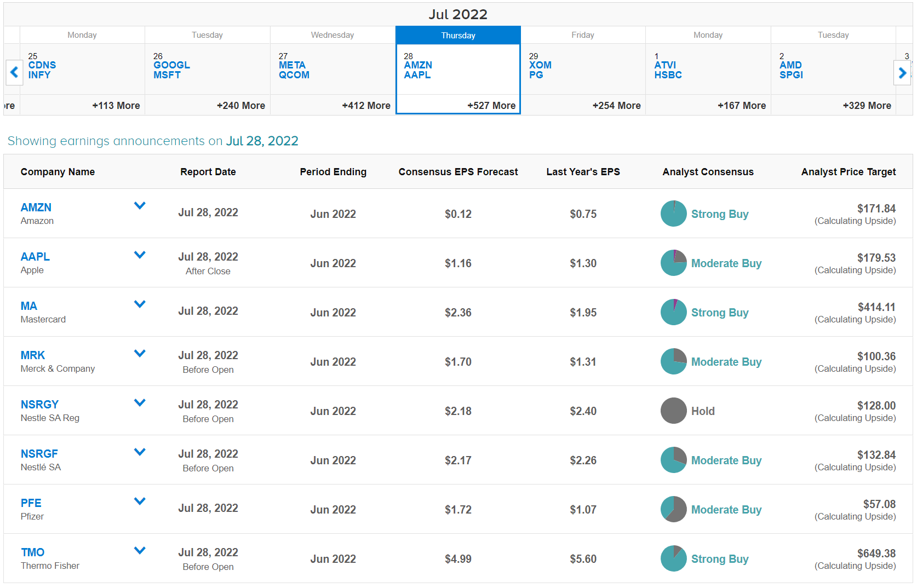Click +167 More on Monday 1
The height and width of the screenshot is (588, 917).
click(x=742, y=105)
